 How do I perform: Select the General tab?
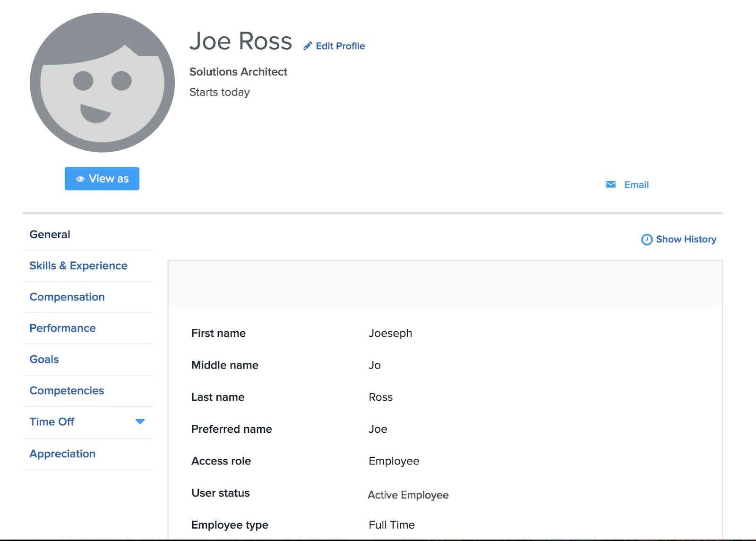[50, 234]
